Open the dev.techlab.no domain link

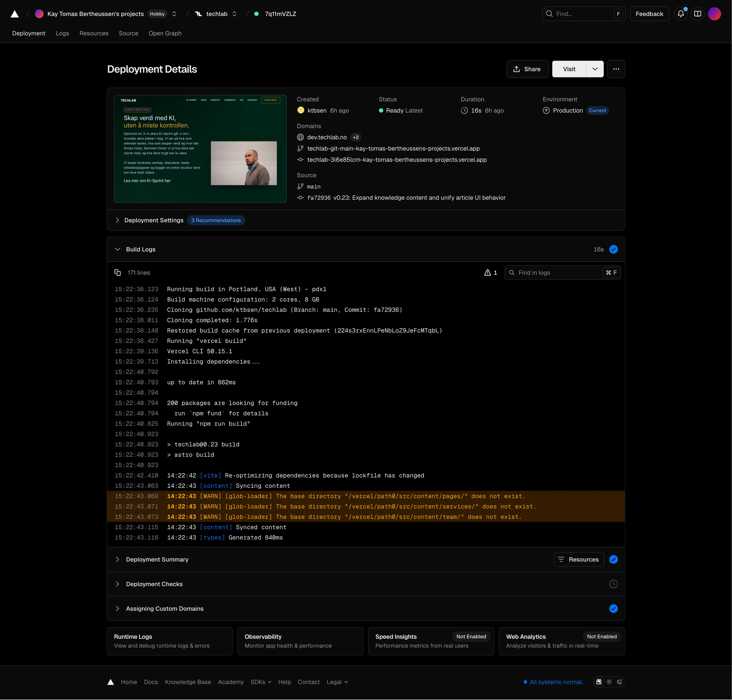point(327,137)
